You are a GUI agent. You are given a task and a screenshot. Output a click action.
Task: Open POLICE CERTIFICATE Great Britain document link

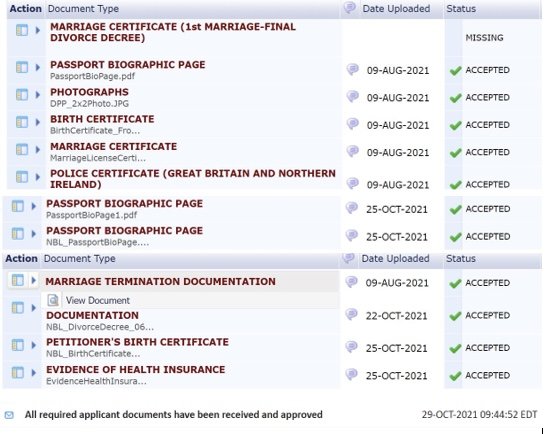(x=193, y=179)
